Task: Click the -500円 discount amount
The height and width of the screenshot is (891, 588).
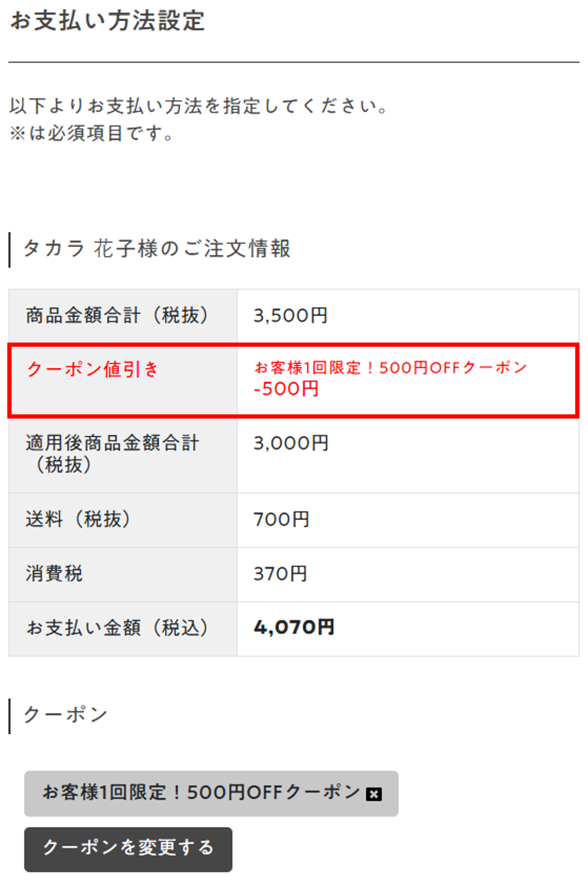Action: pos(286,388)
